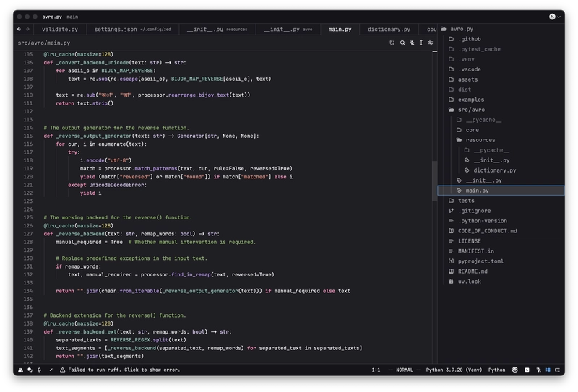The image size is (578, 392).
Task: Click the user avatar in title bar
Action: point(552,17)
